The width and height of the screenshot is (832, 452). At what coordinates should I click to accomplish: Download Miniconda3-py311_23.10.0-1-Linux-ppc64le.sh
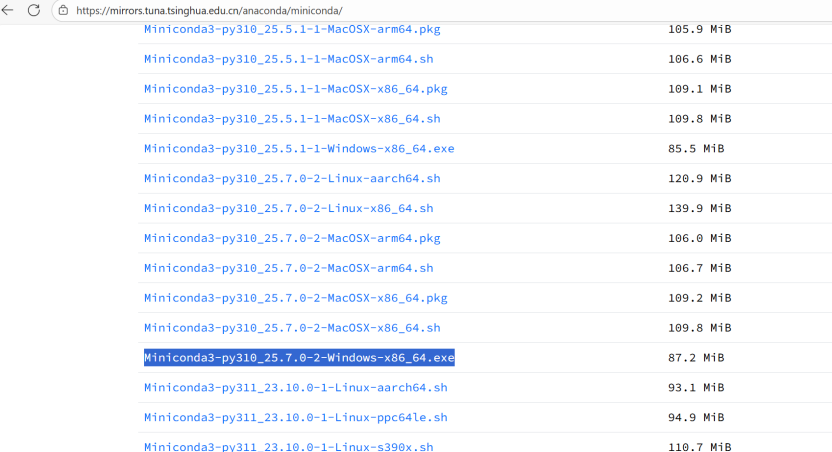(x=296, y=418)
